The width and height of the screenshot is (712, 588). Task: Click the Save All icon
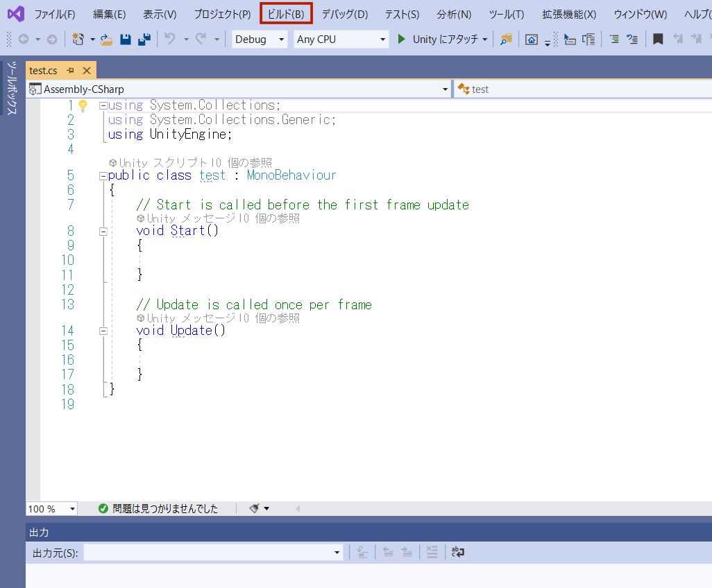(x=144, y=40)
